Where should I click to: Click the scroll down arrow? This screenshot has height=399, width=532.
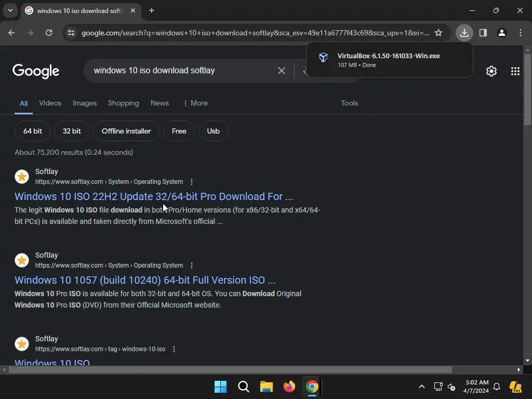[527, 361]
